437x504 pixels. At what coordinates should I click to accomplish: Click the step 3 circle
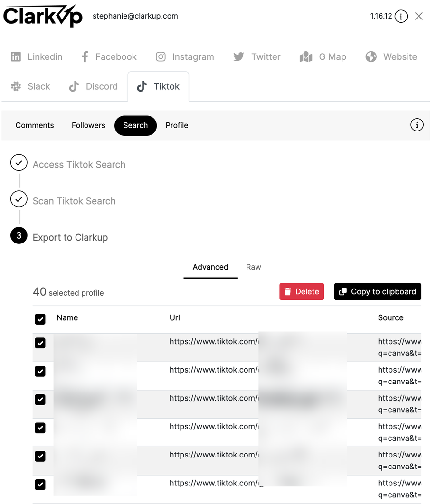(x=19, y=235)
